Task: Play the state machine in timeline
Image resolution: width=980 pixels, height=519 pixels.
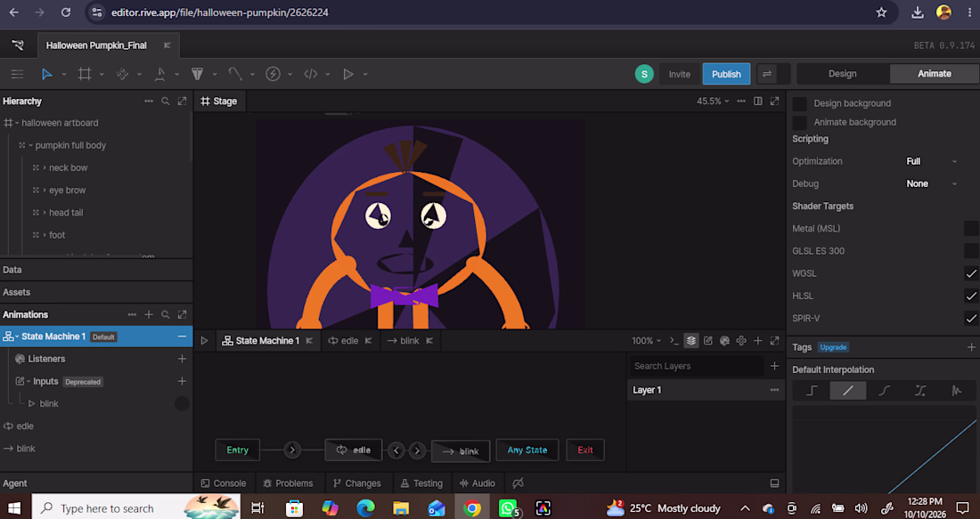Action: point(204,341)
